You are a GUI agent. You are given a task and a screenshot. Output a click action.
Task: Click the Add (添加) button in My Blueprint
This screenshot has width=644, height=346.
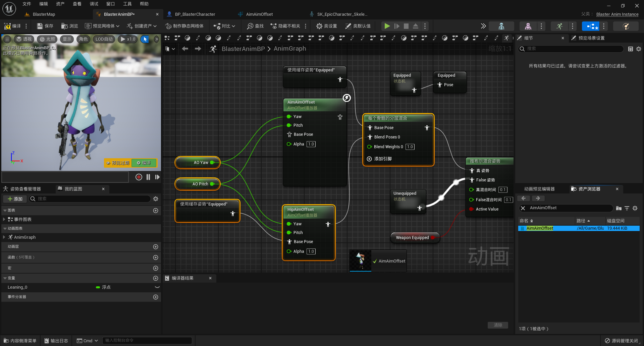point(15,199)
